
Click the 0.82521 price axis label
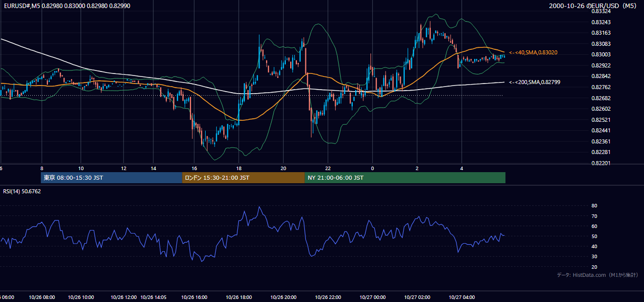(601, 120)
